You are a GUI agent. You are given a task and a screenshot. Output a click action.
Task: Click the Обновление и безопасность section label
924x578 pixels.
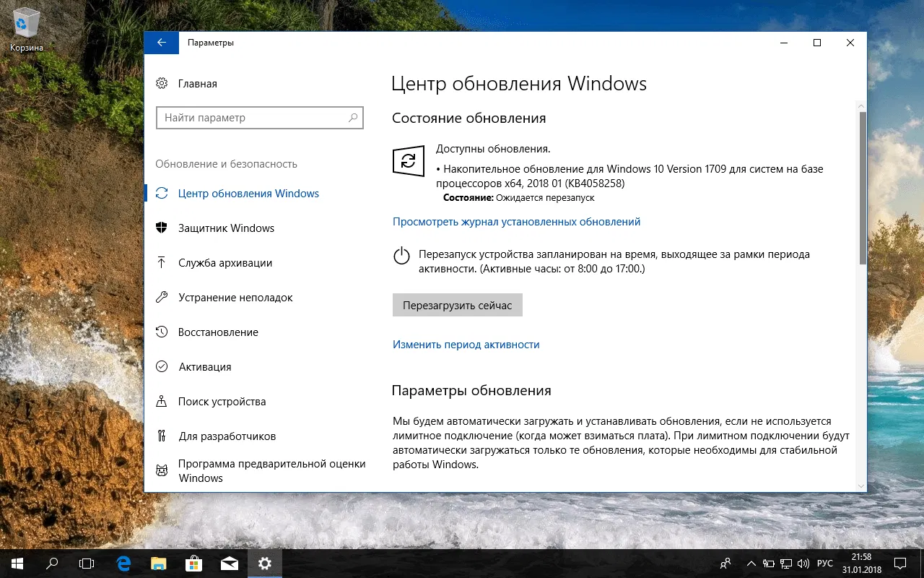tap(227, 164)
